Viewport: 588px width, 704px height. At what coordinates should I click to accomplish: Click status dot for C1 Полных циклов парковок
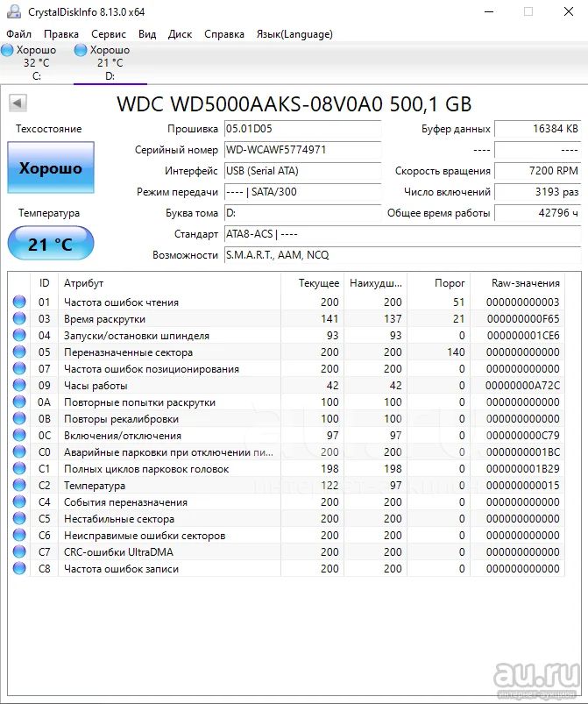pyautogui.click(x=19, y=468)
